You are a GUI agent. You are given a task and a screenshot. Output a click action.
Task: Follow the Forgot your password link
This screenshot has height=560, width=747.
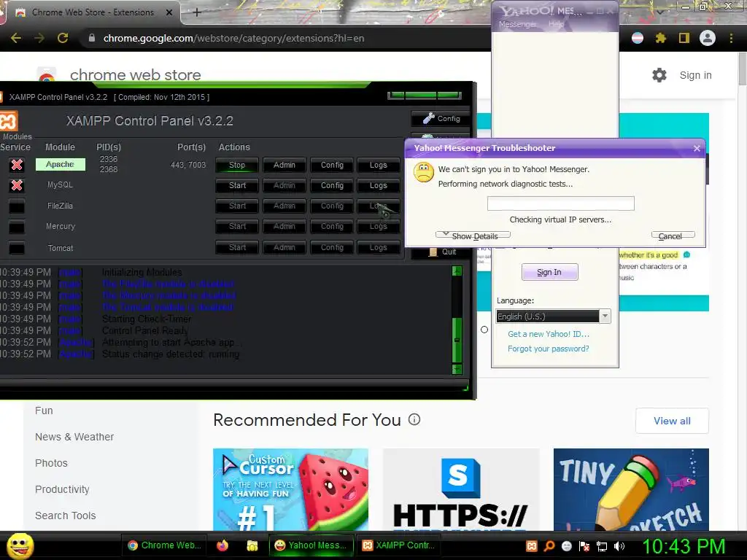pyautogui.click(x=549, y=349)
